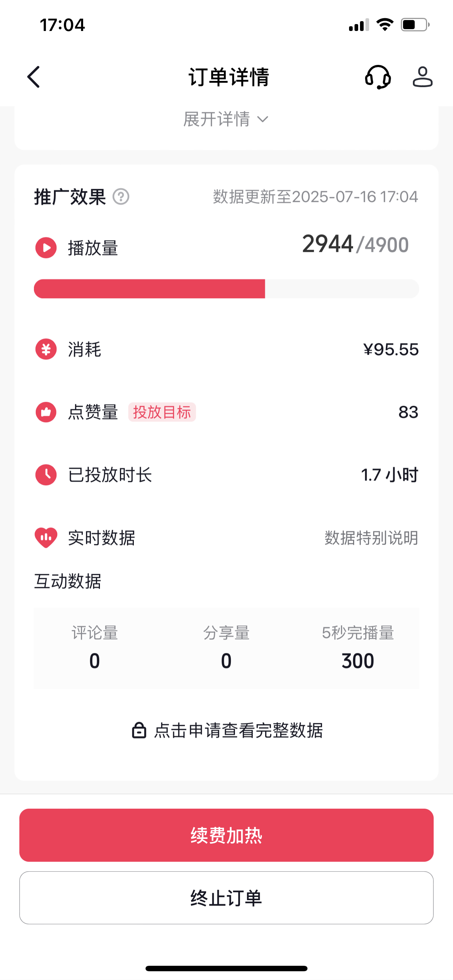Click the red play count progress bar
Image resolution: width=453 pixels, height=980 pixels.
tap(226, 289)
